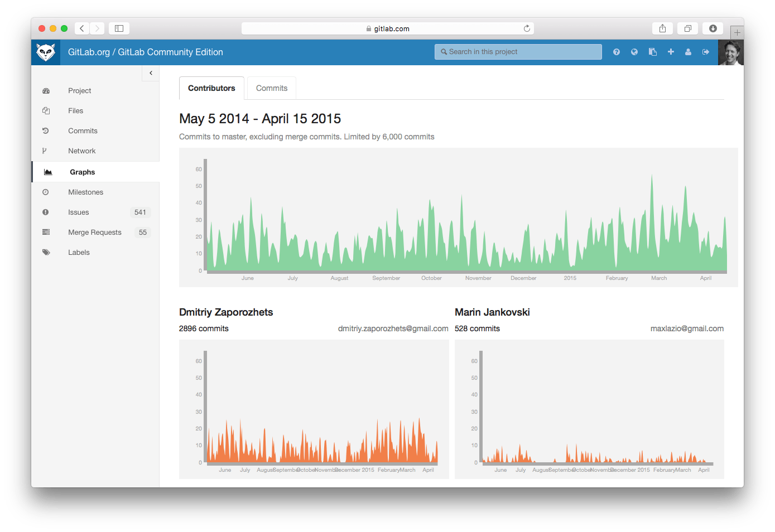The image size is (775, 532).
Task: Click dmitriy.zaporozhets@gmail.com email link
Action: 393,328
